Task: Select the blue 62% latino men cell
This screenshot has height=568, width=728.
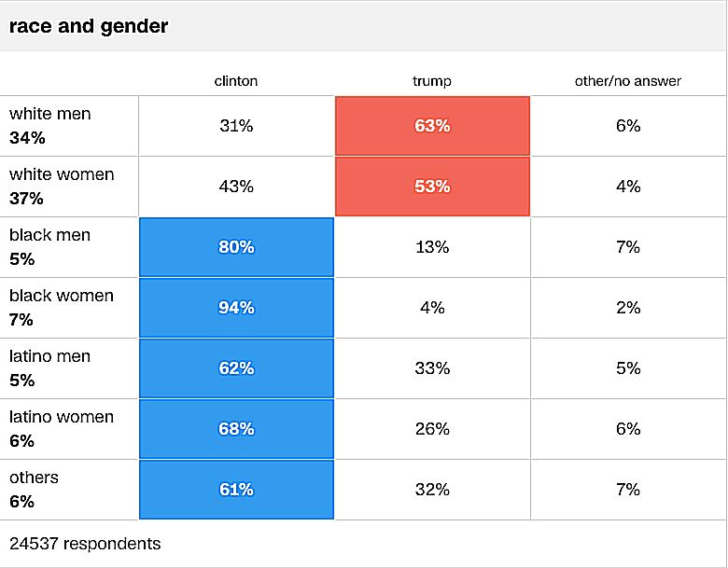Action: point(236,368)
